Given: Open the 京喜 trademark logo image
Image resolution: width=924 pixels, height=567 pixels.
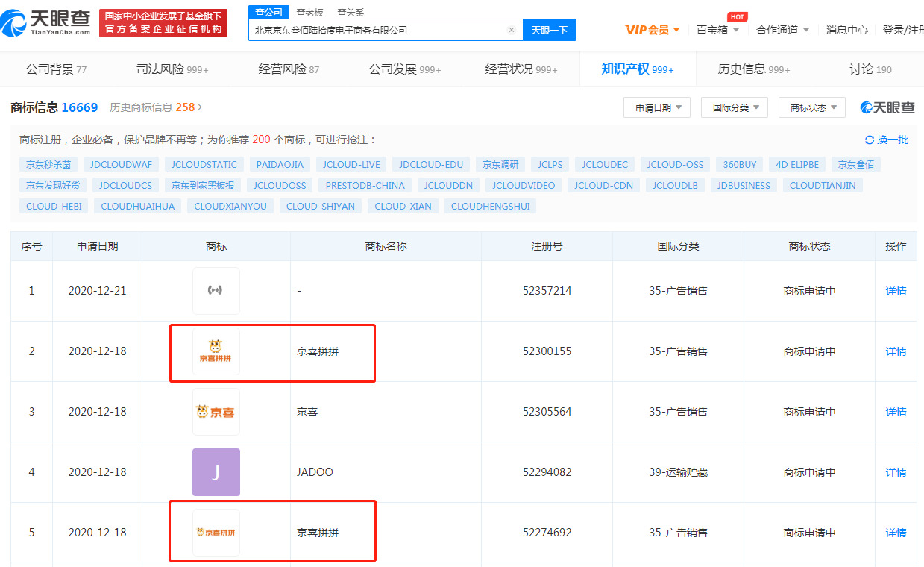Looking at the screenshot, I should coord(216,412).
